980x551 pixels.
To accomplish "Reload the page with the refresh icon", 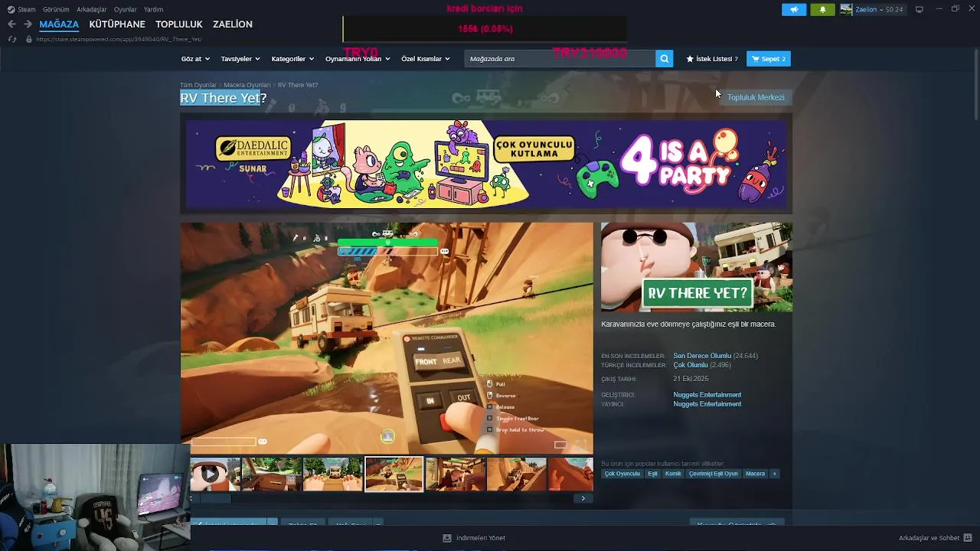I will 11,39.
